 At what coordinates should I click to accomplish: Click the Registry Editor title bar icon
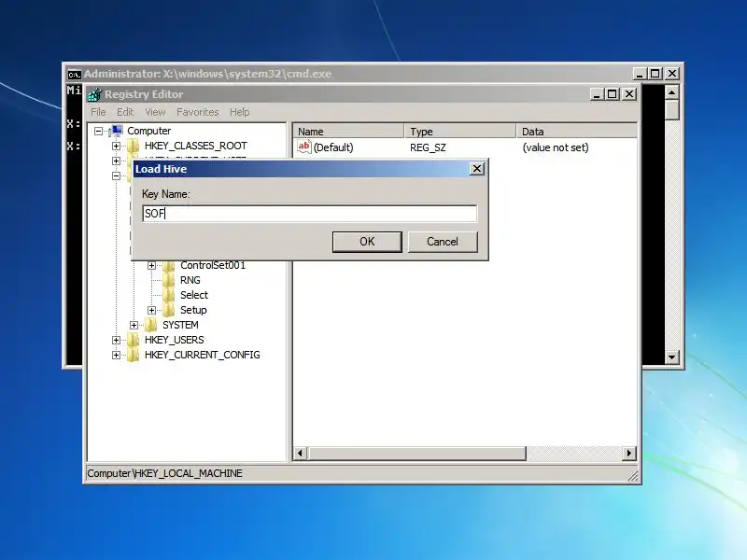click(x=95, y=94)
